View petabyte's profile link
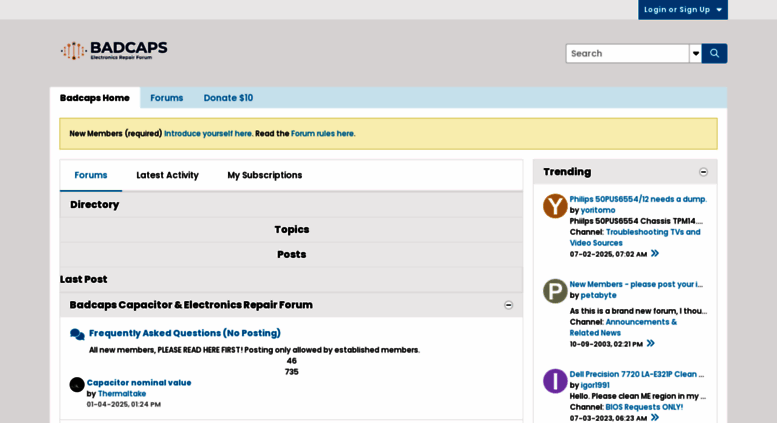 pos(598,295)
